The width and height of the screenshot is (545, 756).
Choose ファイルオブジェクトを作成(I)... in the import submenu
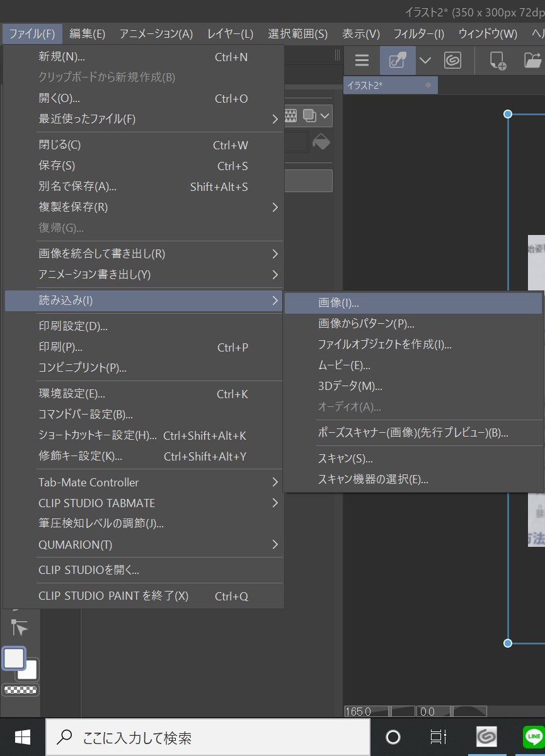pos(413,345)
